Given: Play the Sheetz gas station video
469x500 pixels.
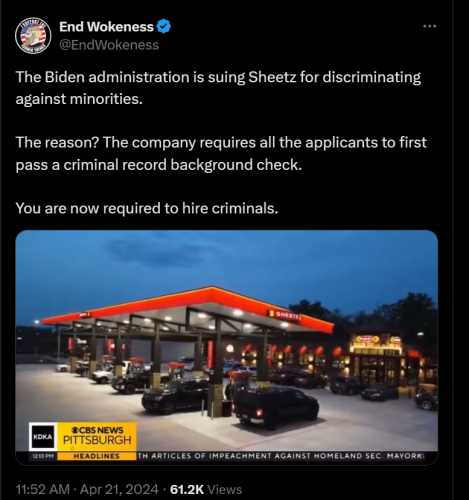Looking at the screenshot, I should coord(226,347).
